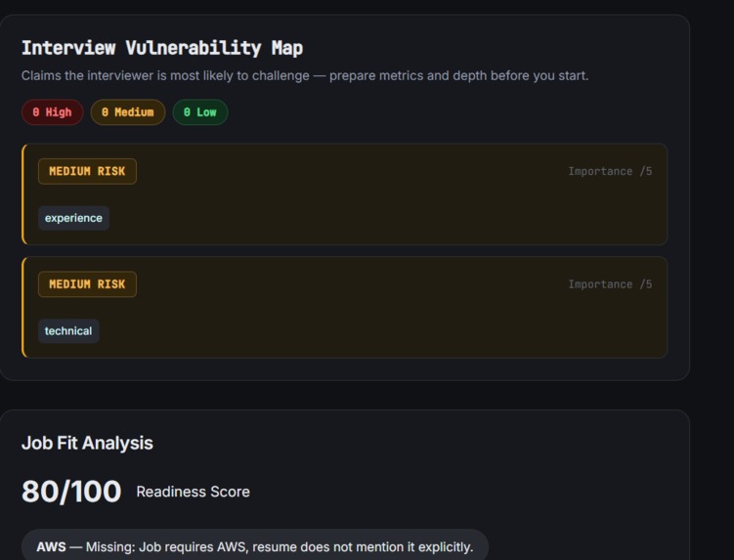This screenshot has height=560, width=734.
Task: Click the 'Readiness Score' label
Action: pos(193,492)
